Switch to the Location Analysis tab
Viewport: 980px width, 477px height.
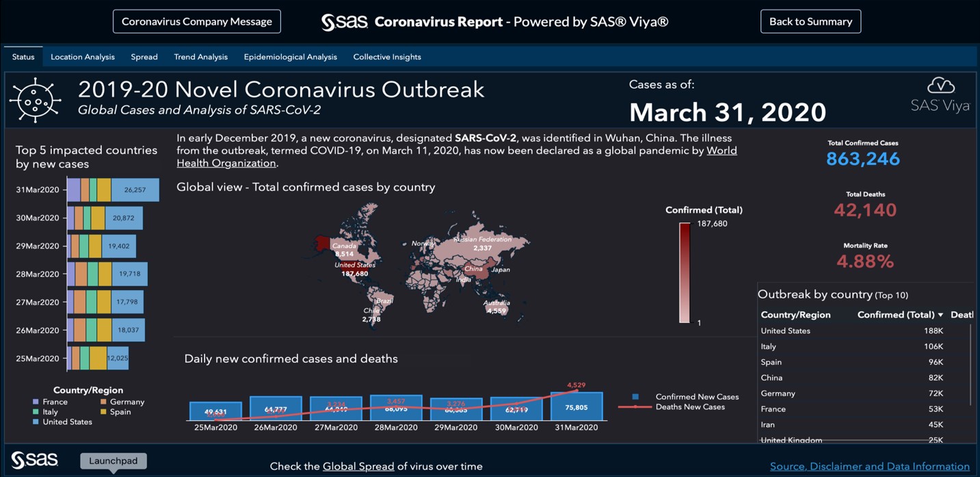83,57
